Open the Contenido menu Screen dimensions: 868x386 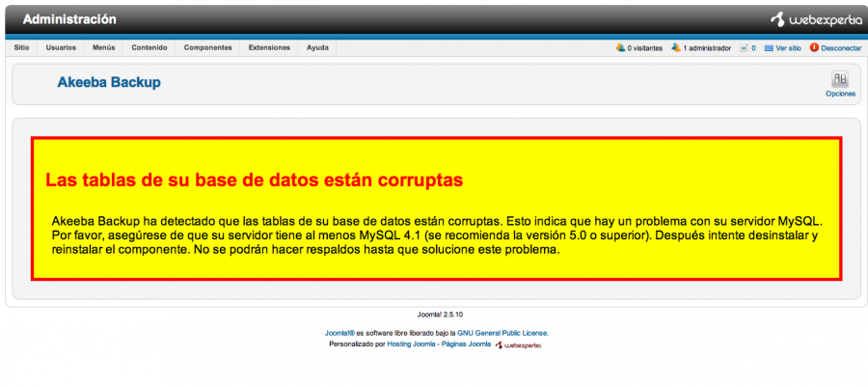149,47
